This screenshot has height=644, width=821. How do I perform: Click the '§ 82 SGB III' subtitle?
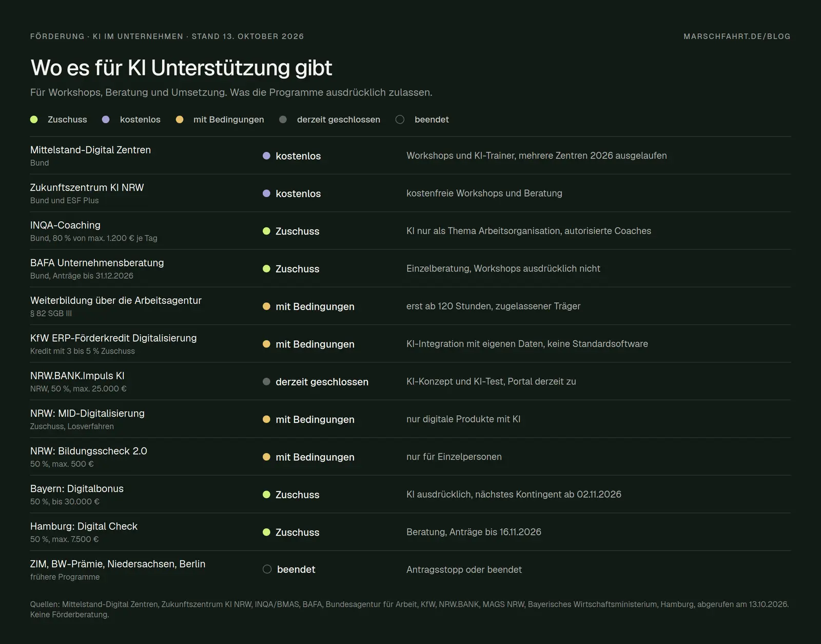(x=51, y=314)
